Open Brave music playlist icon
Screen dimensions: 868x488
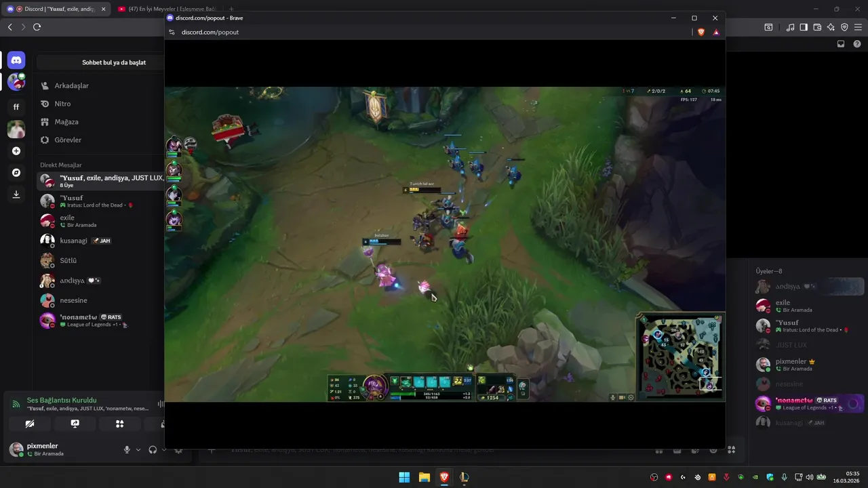coord(790,27)
